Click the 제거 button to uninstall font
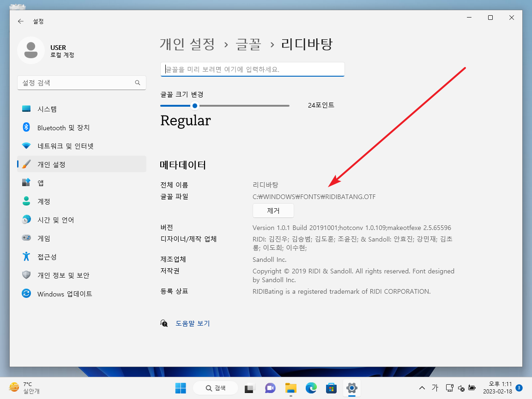 pos(273,211)
